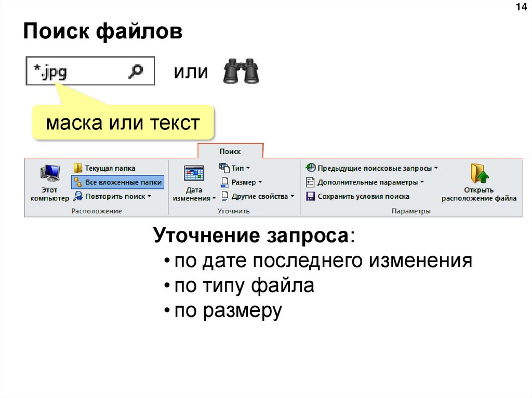This screenshot has height=398, width=532.
Task: Click the Сохранить условия поиска diskette icon
Action: tap(312, 196)
